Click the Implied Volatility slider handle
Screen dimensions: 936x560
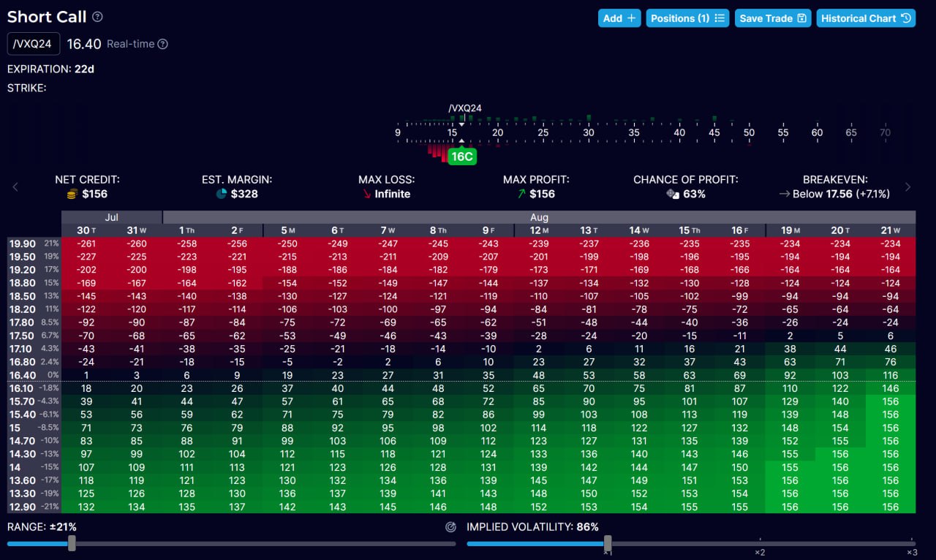pos(608,543)
